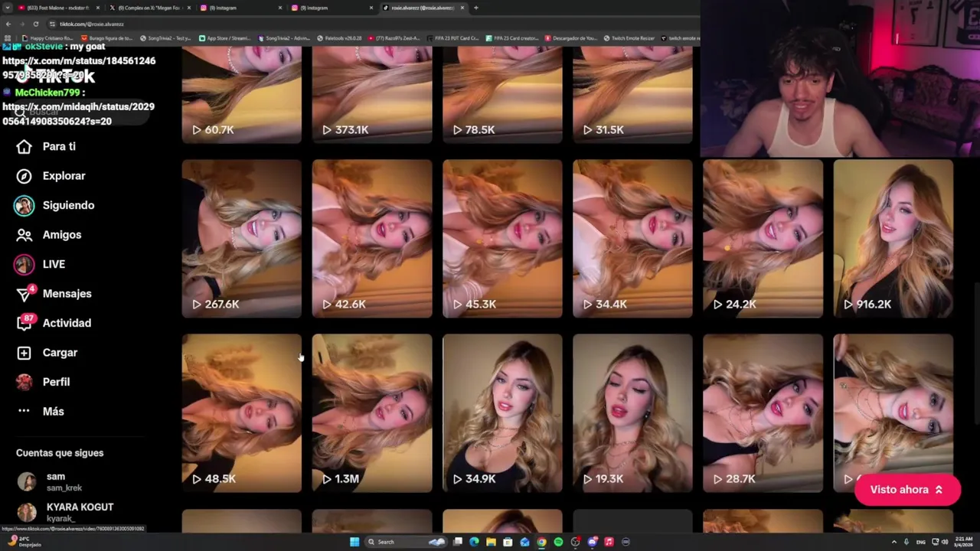Open the video with 31.5K views
This screenshot has width=980, height=551.
point(632,95)
